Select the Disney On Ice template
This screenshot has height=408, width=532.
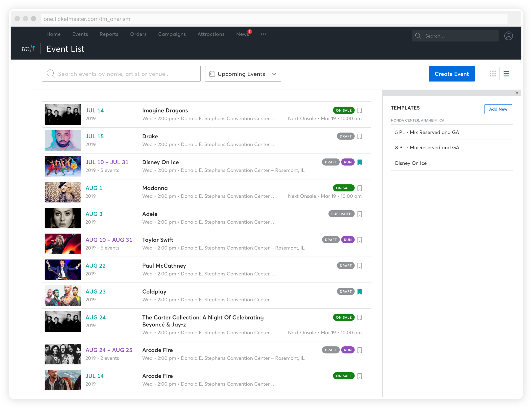410,163
